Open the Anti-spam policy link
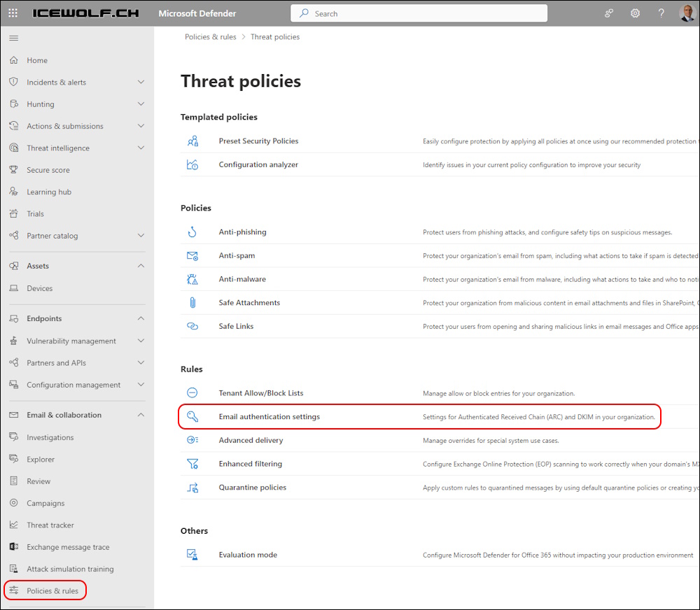Screen dimensions: 700x610 pyautogui.click(x=237, y=255)
